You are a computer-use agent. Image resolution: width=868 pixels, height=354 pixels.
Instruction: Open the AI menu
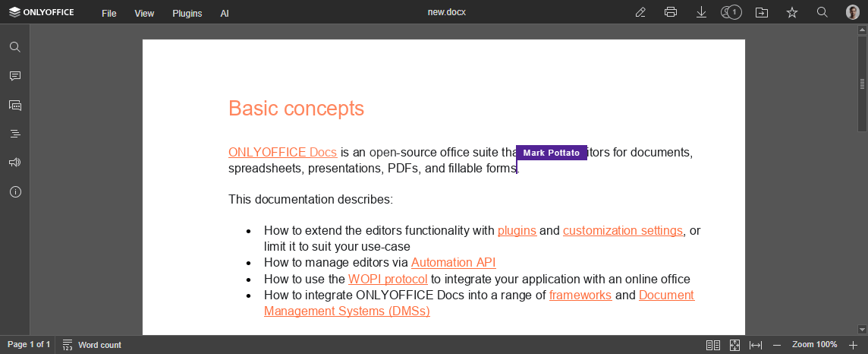pyautogui.click(x=224, y=14)
